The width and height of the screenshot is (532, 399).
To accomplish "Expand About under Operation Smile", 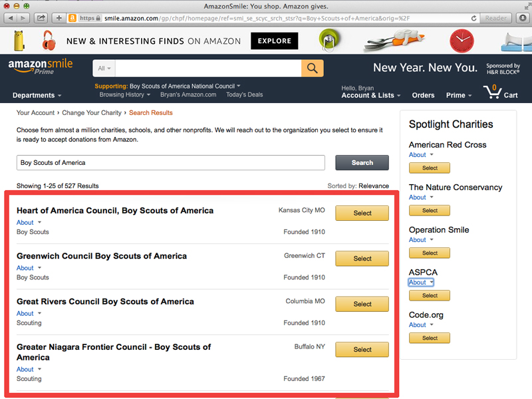I will click(x=421, y=240).
